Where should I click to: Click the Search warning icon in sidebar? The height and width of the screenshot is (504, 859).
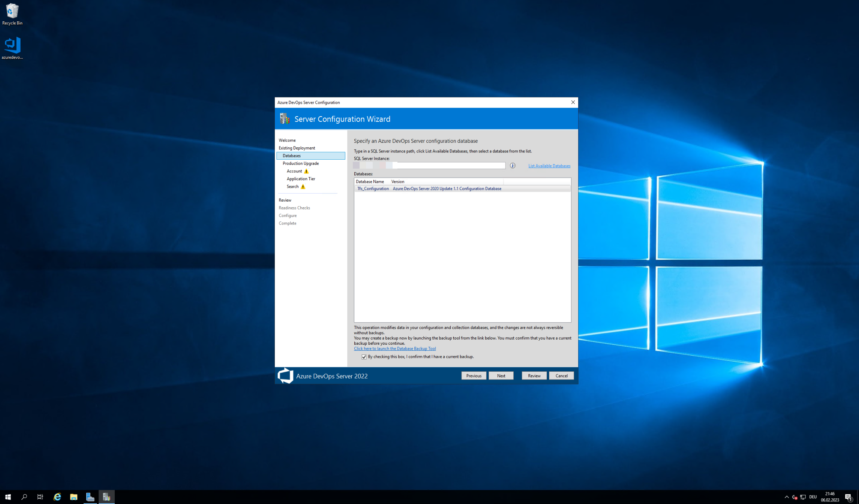click(x=303, y=187)
